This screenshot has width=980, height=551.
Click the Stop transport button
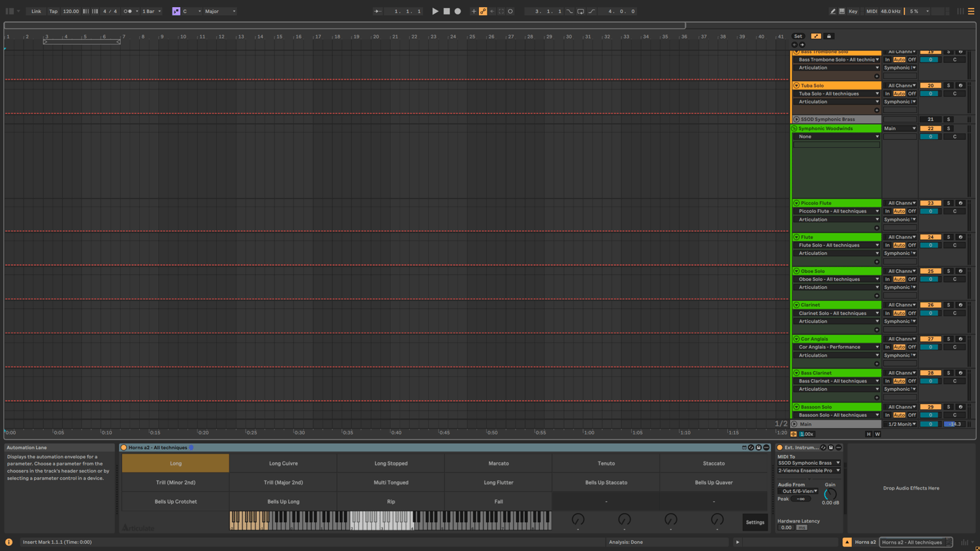(x=446, y=11)
